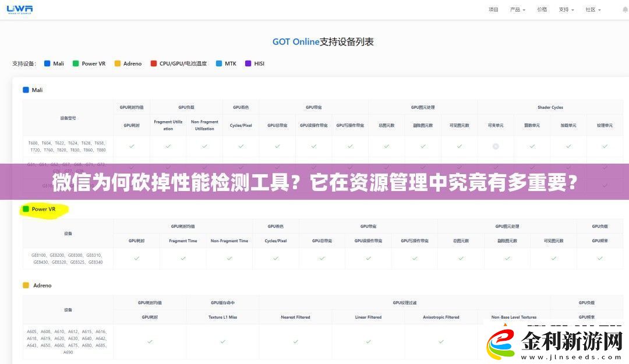Click the 可见图元数 checkmark in the T600 row
This screenshot has height=364, width=629.
click(x=460, y=147)
